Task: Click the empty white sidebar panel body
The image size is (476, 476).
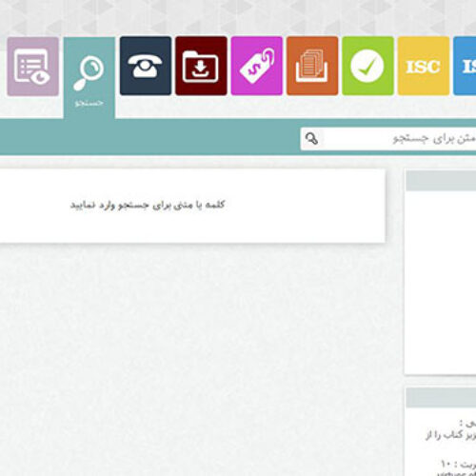Action: [441, 283]
